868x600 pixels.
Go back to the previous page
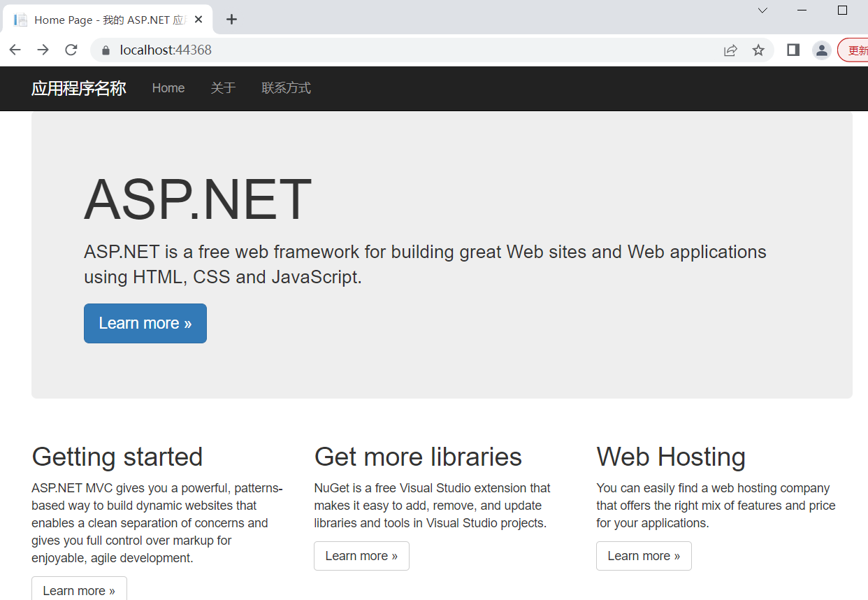[15, 50]
